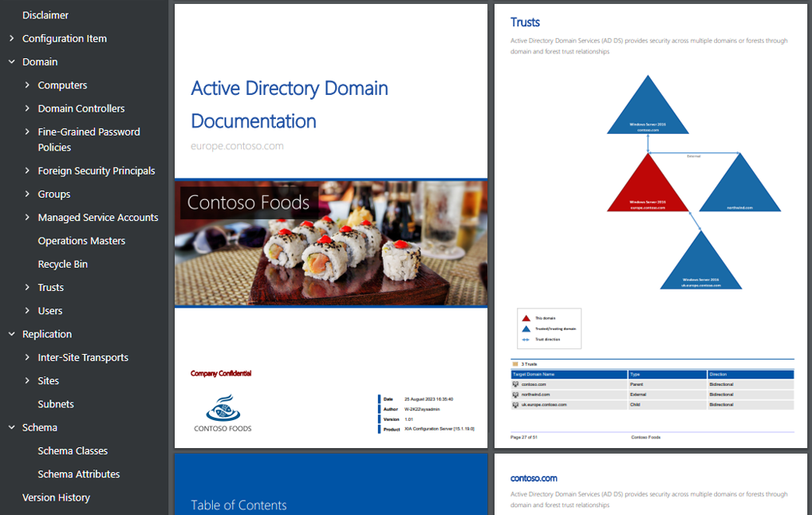The image size is (812, 515).
Task: Expand the Groups chevron
Action: (x=27, y=194)
